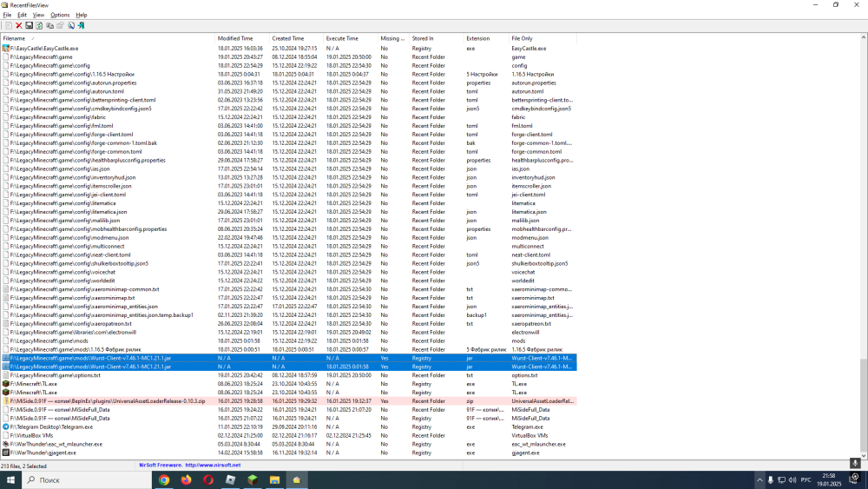The image size is (868, 489).
Task: Open File Explorer from the taskbar
Action: click(274, 480)
